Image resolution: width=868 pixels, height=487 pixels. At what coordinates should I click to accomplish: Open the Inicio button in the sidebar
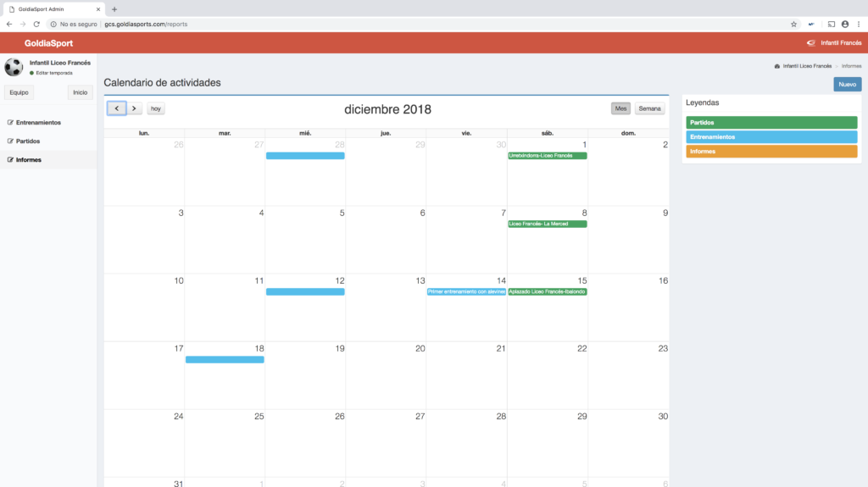click(x=81, y=92)
